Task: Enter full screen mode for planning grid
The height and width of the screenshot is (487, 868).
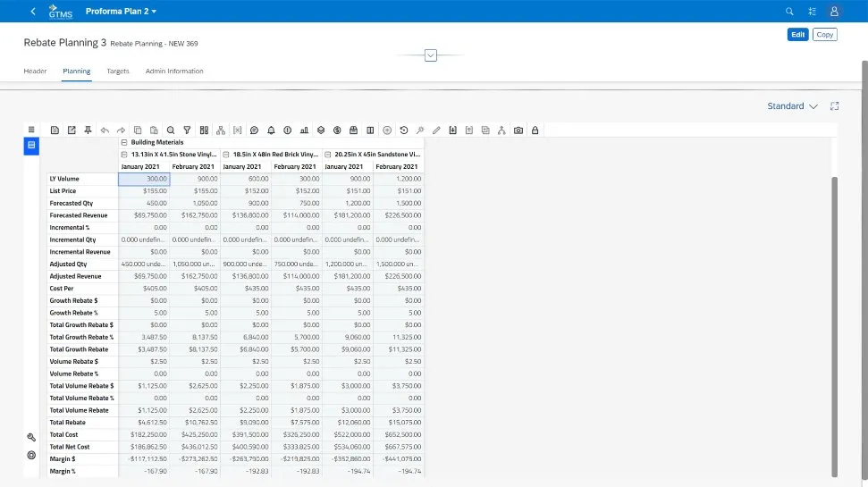Action: coord(834,106)
